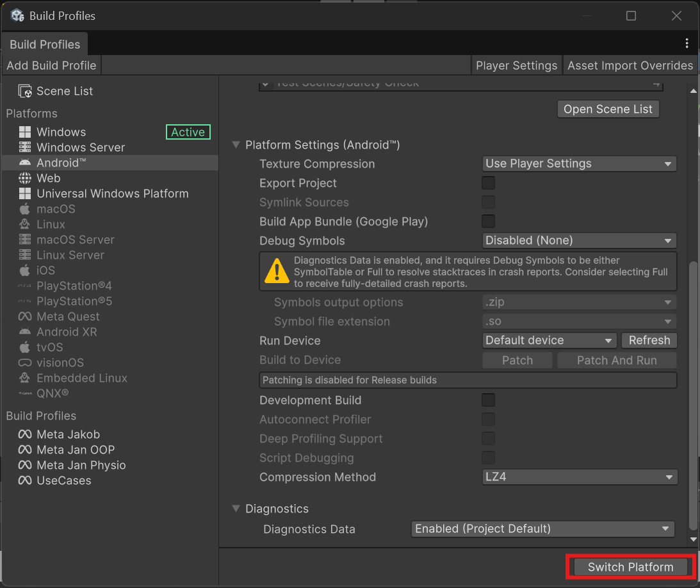Select the Android platform row

[x=110, y=163]
